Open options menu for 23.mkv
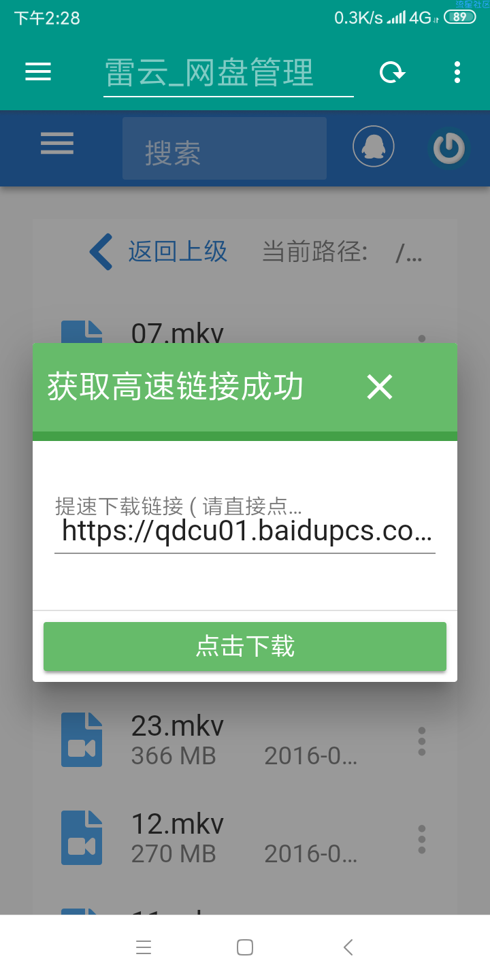 click(x=422, y=741)
